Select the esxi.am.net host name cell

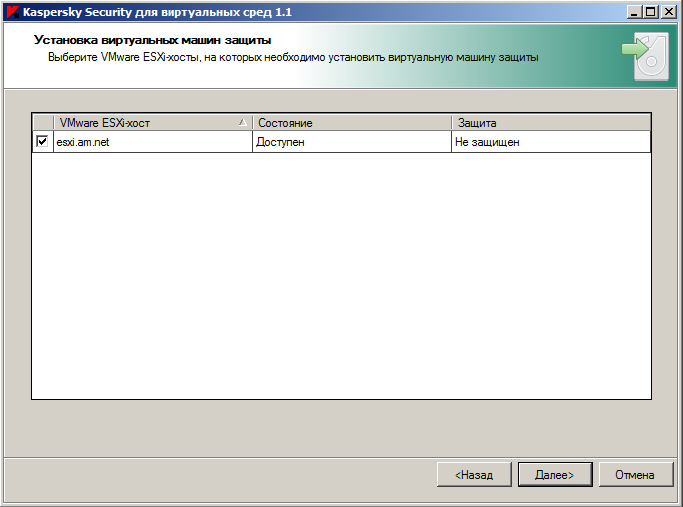point(152,142)
